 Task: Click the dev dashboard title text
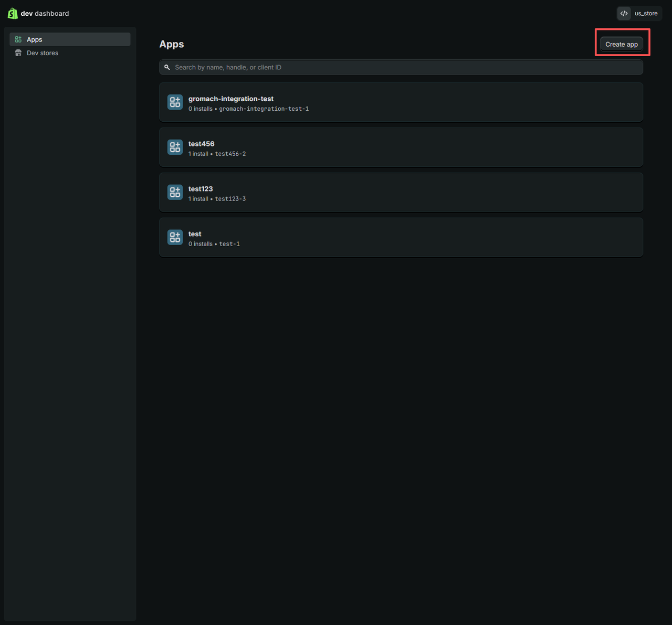45,14
